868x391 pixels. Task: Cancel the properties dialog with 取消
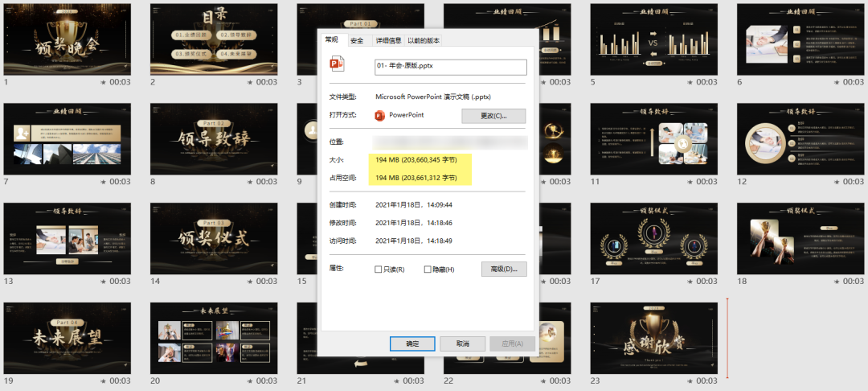[463, 344]
